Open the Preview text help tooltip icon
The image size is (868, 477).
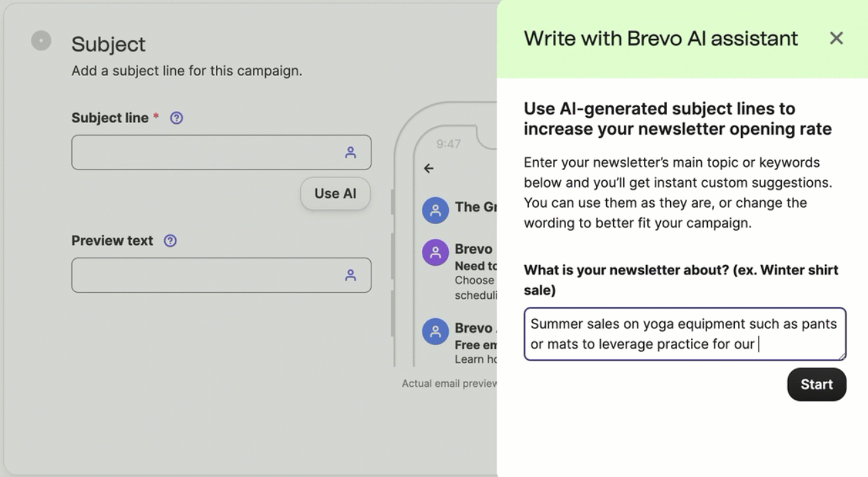170,241
